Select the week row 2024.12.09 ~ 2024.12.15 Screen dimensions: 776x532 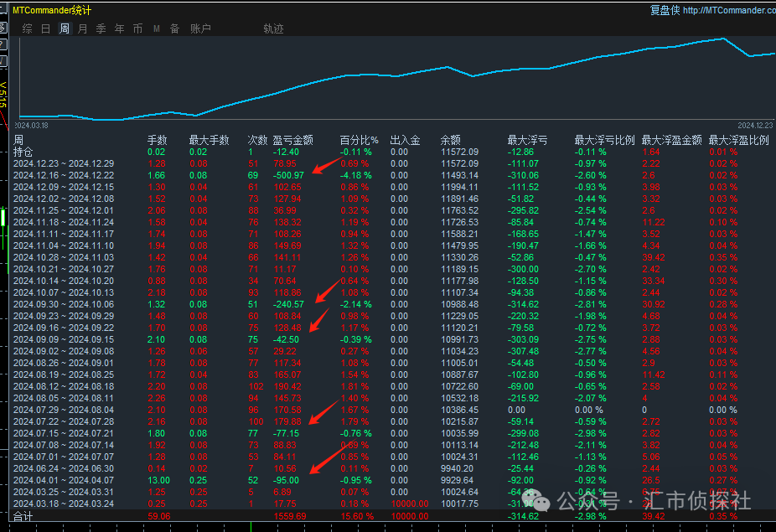pos(64,187)
